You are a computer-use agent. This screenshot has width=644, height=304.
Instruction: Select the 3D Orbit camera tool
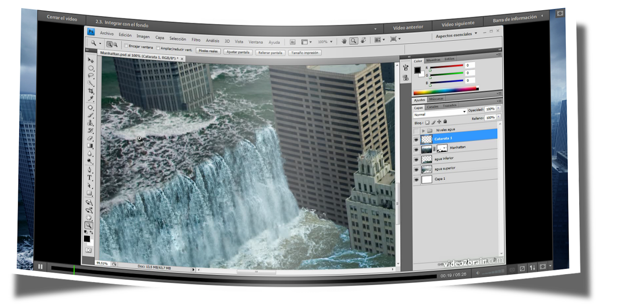tap(89, 210)
